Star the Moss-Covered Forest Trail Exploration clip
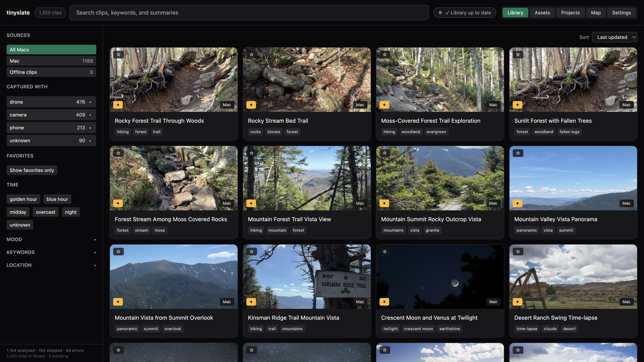Image resolution: width=644 pixels, height=362 pixels. 385,55
